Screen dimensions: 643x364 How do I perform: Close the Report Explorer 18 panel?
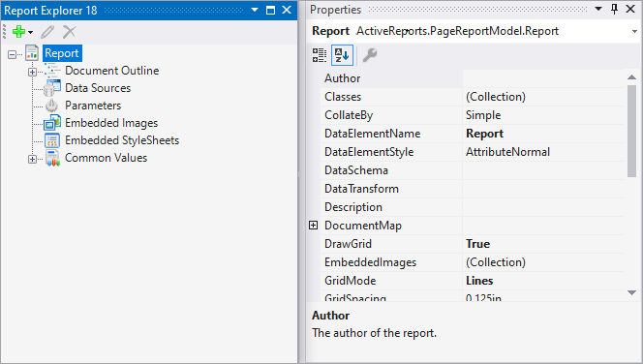(x=287, y=10)
